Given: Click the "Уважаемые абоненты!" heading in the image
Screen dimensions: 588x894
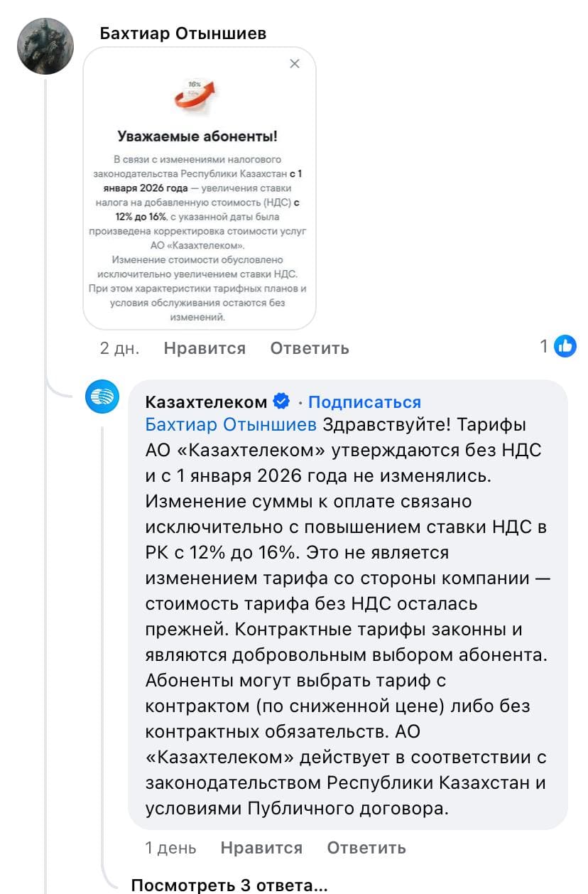Looking at the screenshot, I should click(197, 136).
